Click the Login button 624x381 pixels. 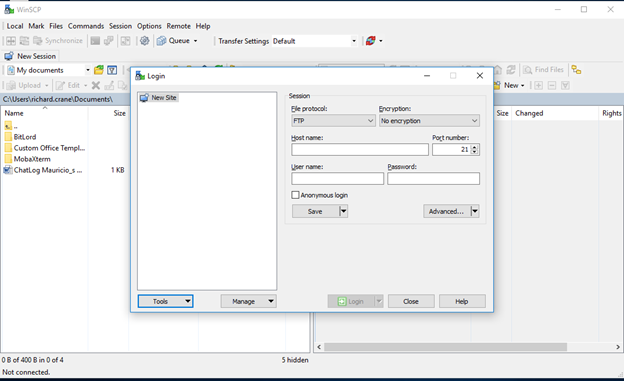351,301
